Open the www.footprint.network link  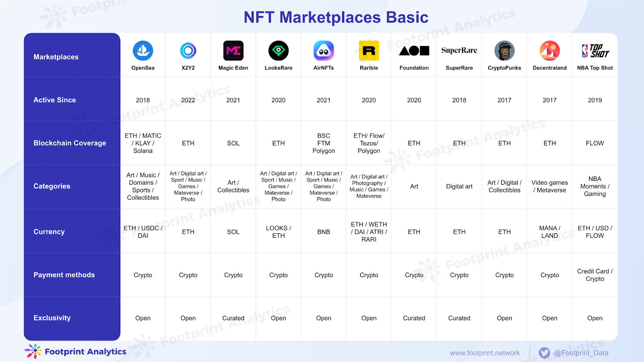(x=485, y=353)
